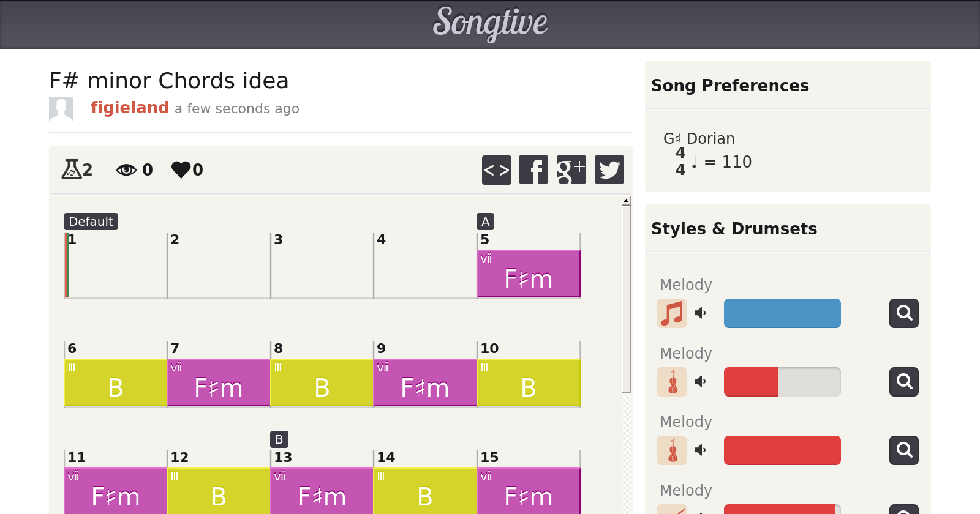
Task: Select the Default section marker
Action: pyautogui.click(x=91, y=222)
